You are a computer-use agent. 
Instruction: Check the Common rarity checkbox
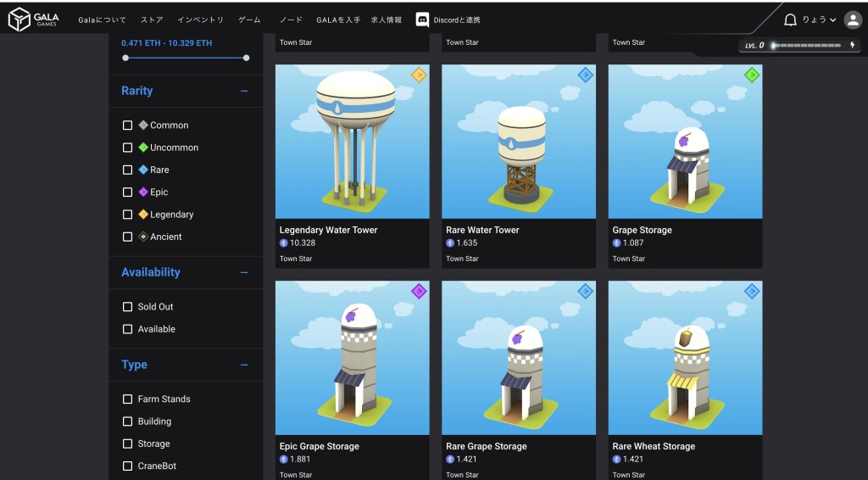coord(127,126)
